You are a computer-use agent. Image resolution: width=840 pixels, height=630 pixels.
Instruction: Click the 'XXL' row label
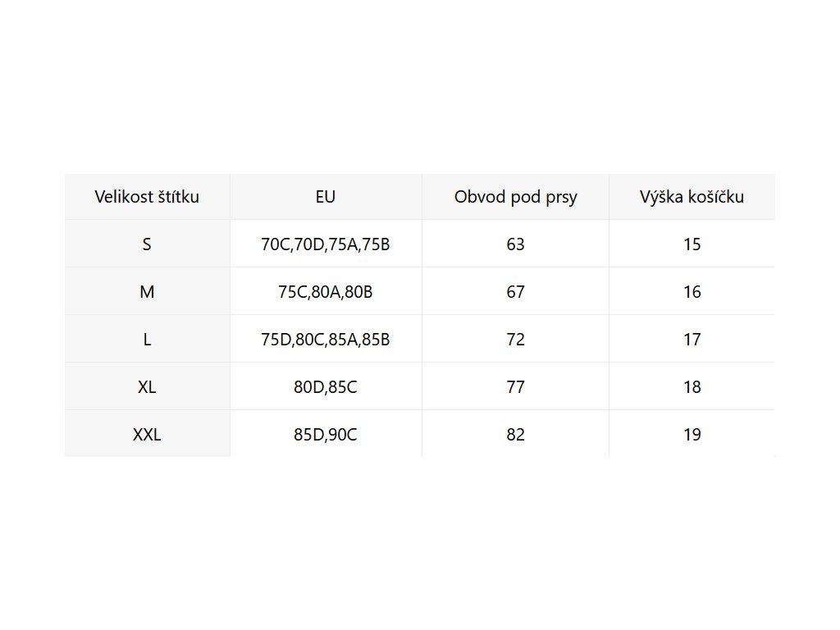coord(147,435)
